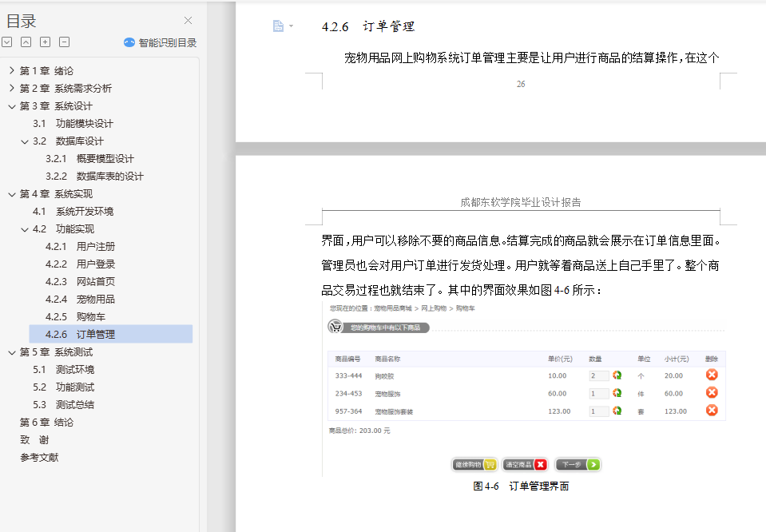The image size is (766, 532).
Task: Jump to 4.1 系统开发环境
Action: tap(73, 212)
